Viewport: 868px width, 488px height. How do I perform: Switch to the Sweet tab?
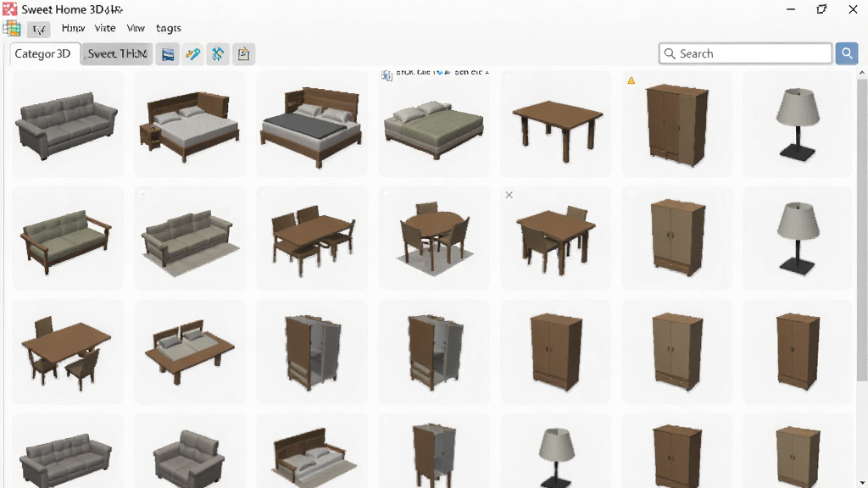pos(117,53)
